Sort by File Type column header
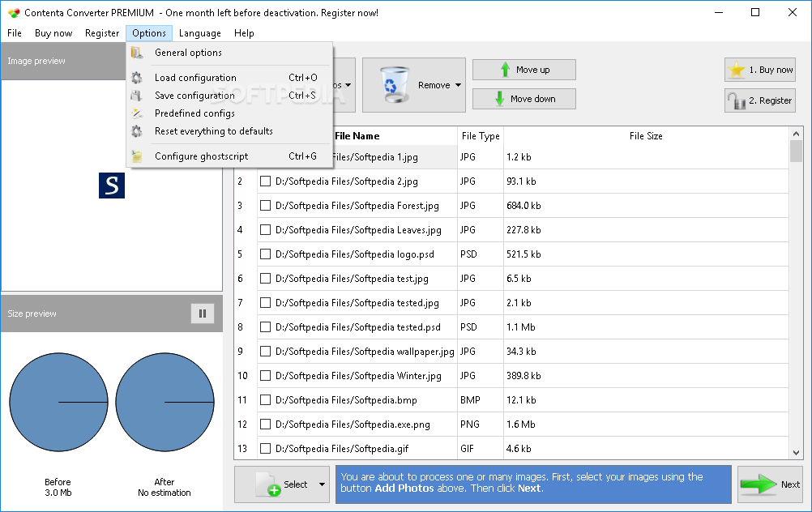 point(481,136)
